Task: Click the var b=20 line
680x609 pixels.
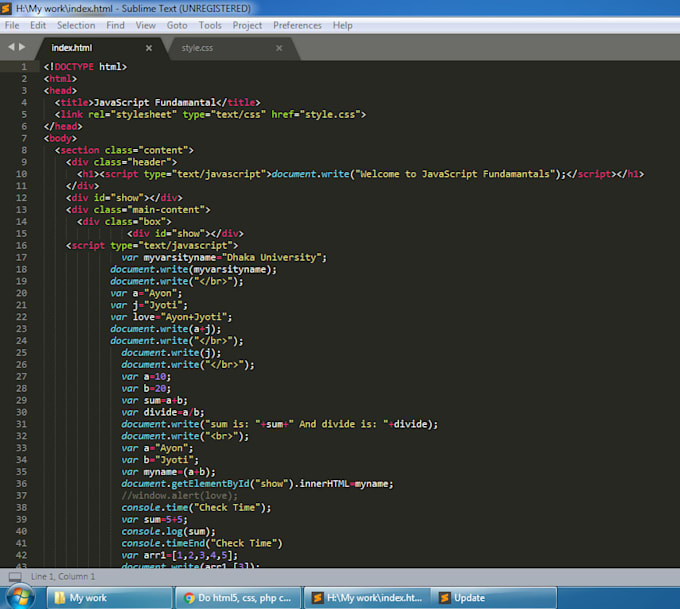Action: tap(146, 389)
